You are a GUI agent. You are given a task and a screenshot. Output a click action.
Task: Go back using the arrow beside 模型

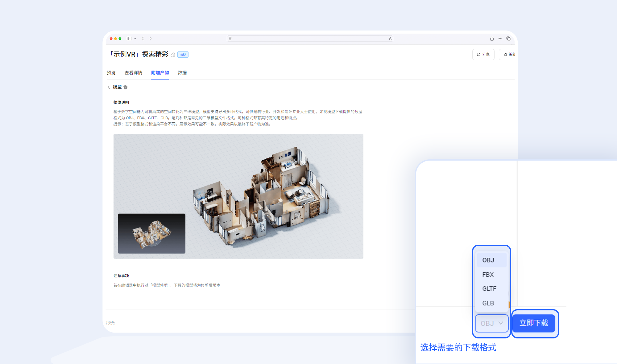[x=109, y=87]
